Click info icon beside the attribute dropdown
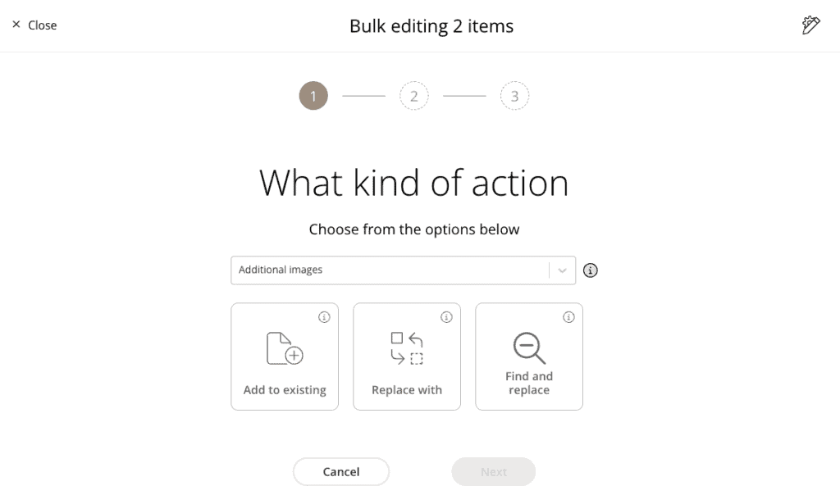The width and height of the screenshot is (840, 504). point(590,270)
